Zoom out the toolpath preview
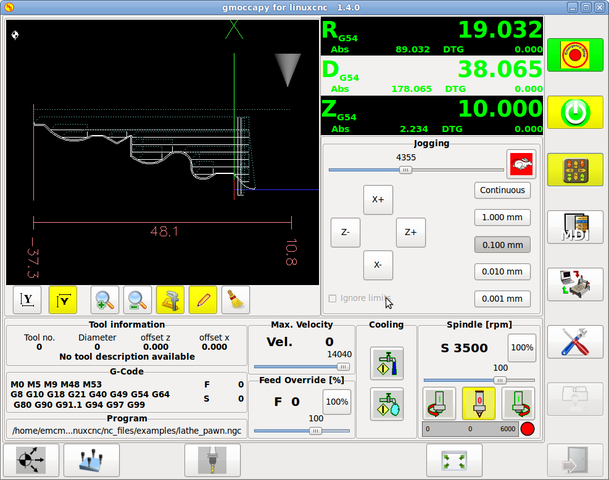 tap(137, 299)
